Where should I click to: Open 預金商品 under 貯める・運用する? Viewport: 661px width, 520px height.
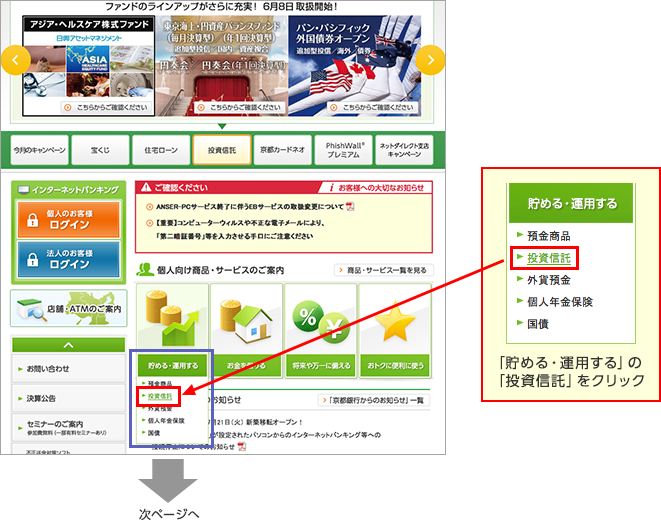(x=160, y=383)
